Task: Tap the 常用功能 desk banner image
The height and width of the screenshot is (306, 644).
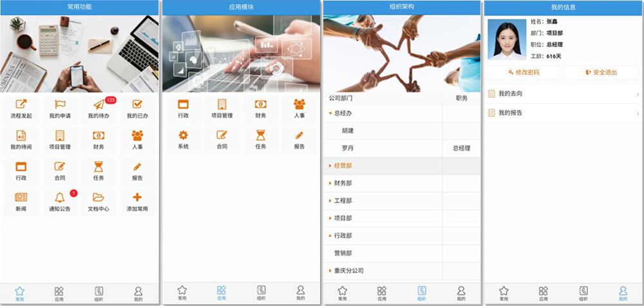Action: tap(79, 54)
